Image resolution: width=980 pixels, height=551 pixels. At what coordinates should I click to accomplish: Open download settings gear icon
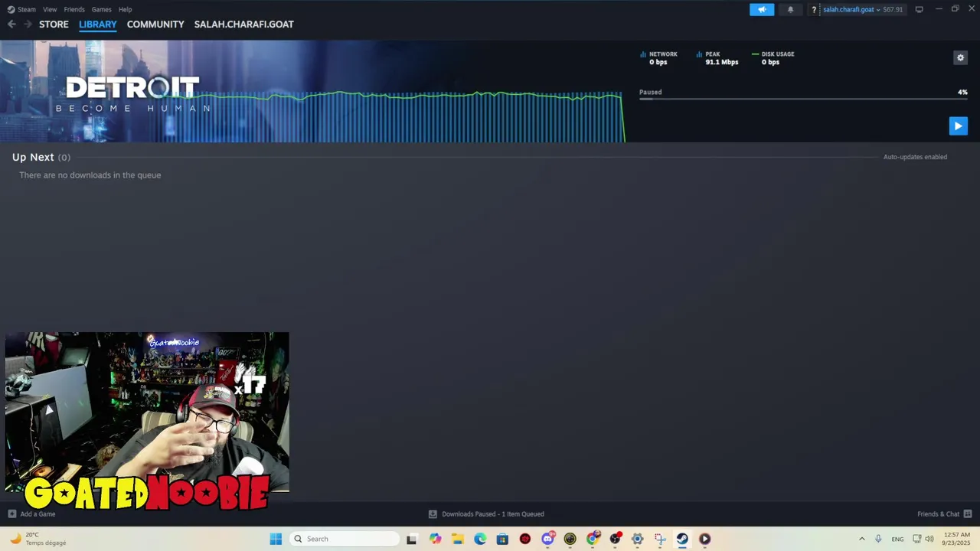960,57
